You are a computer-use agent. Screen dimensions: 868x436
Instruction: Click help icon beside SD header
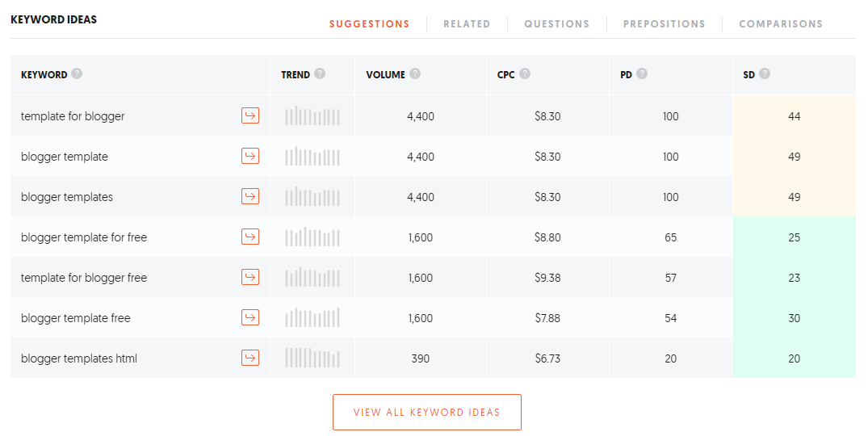pos(765,73)
